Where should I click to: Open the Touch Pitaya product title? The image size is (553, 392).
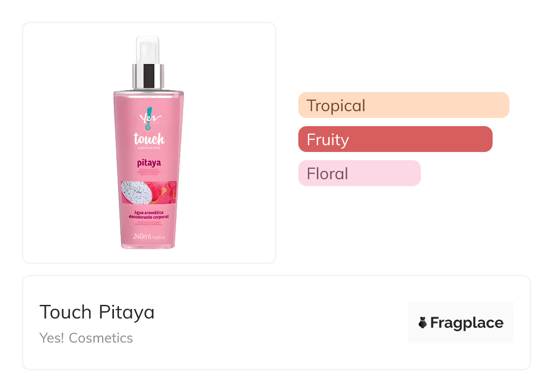pyautogui.click(x=97, y=312)
